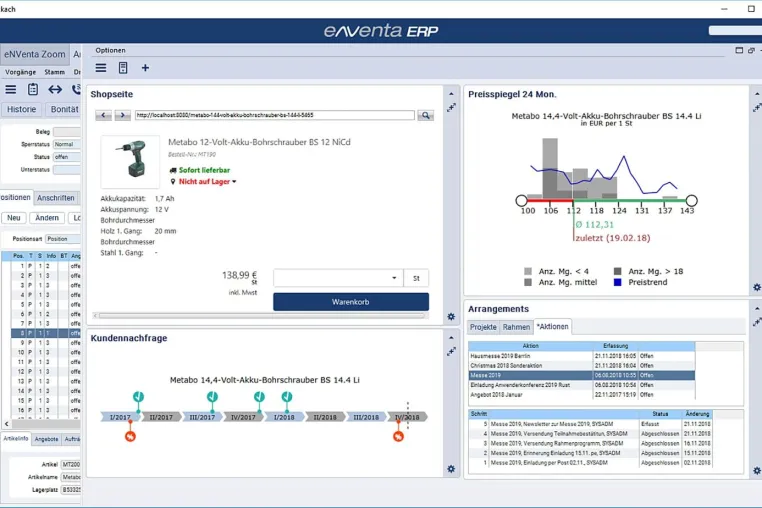This screenshot has width=762, height=508.
Task: Maximize the Shopseite panel via the expand arrows
Action: pos(451,107)
